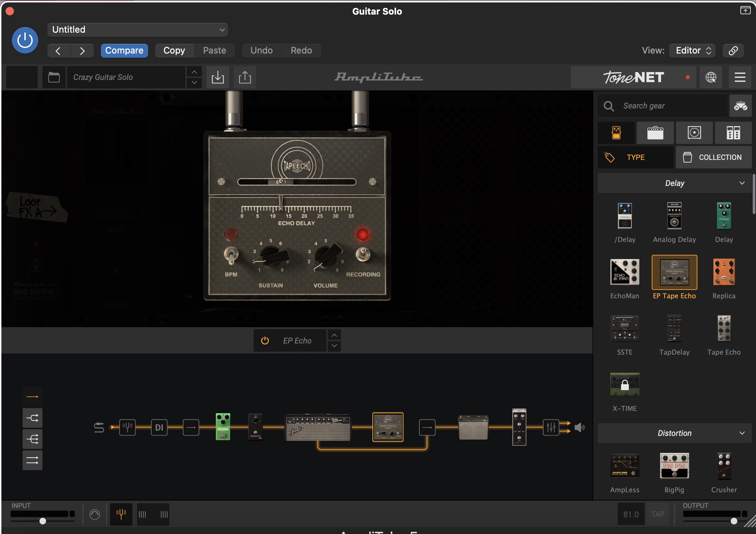Viewport: 756px width, 534px height.
Task: Step to previous preset with up arrow
Action: (194, 72)
